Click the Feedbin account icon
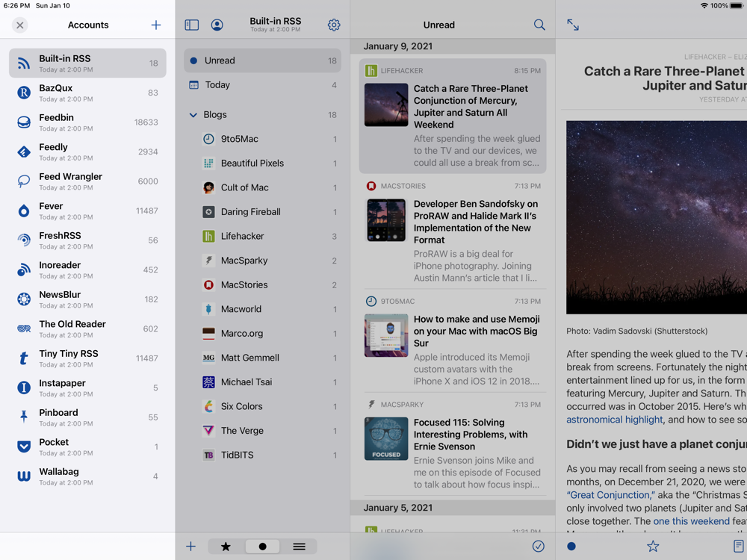The height and width of the screenshot is (560, 747). [x=24, y=122]
